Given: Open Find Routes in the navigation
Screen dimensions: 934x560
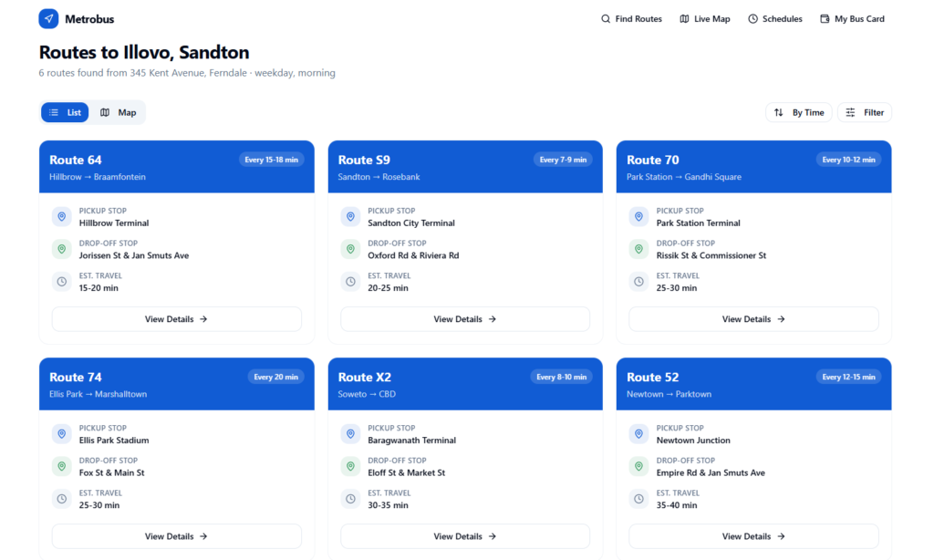Looking at the screenshot, I should click(x=631, y=18).
